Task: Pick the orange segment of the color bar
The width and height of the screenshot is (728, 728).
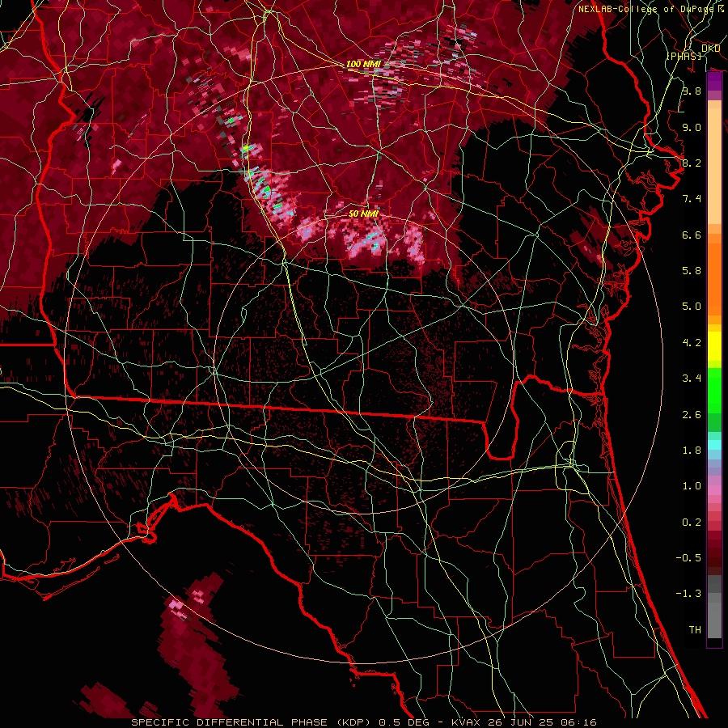Action: [x=714, y=278]
